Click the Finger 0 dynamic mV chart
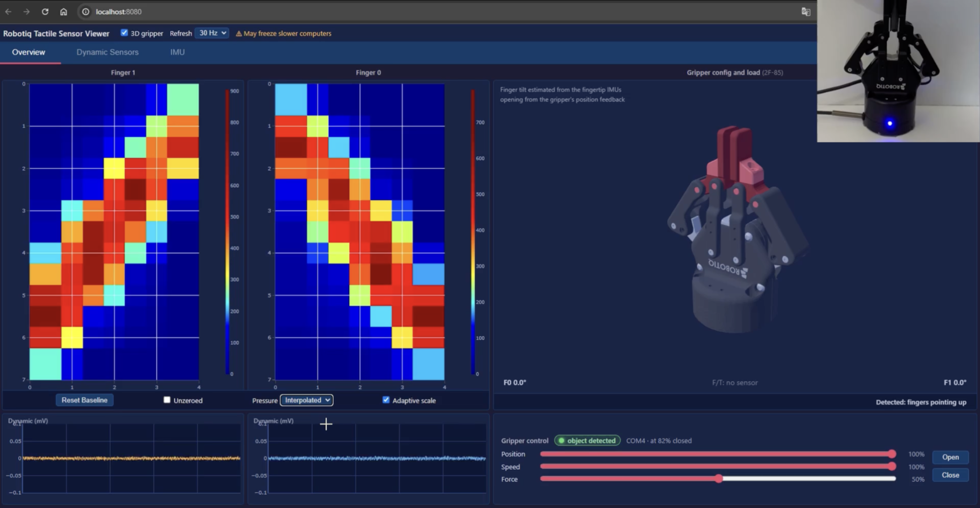 pos(377,458)
